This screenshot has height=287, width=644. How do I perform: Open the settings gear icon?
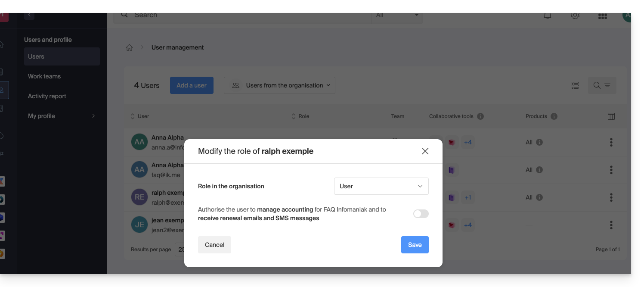pos(575,16)
